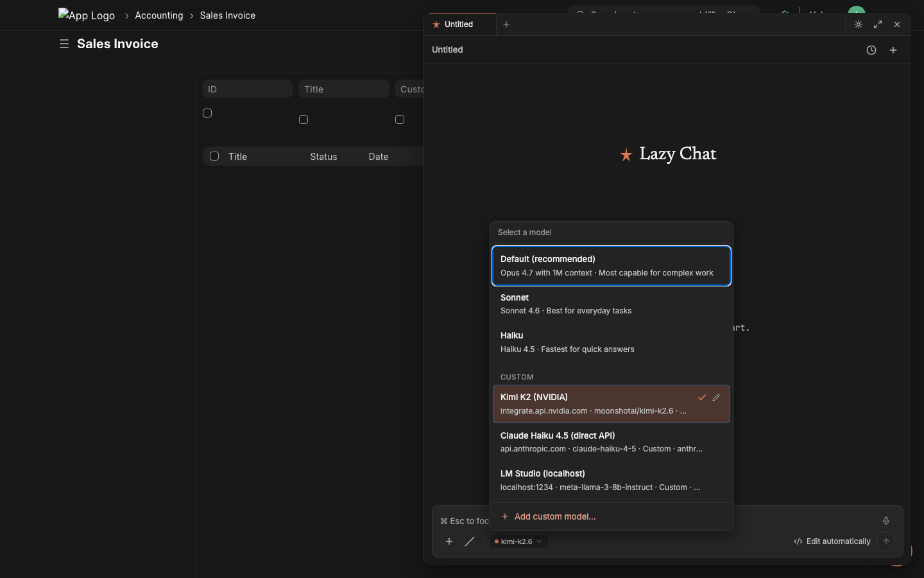The height and width of the screenshot is (578, 924).
Task: Select Default (recommended) Opus model
Action: (612, 266)
